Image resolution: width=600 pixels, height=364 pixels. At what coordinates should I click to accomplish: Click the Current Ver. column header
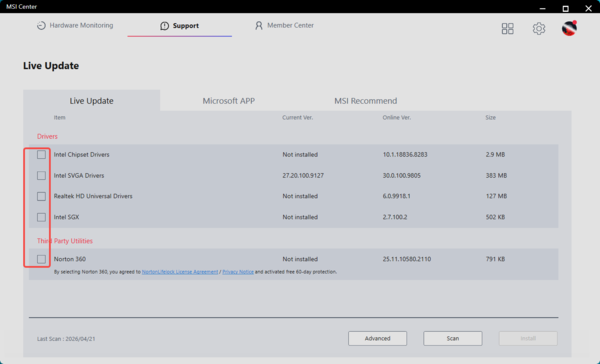point(297,118)
